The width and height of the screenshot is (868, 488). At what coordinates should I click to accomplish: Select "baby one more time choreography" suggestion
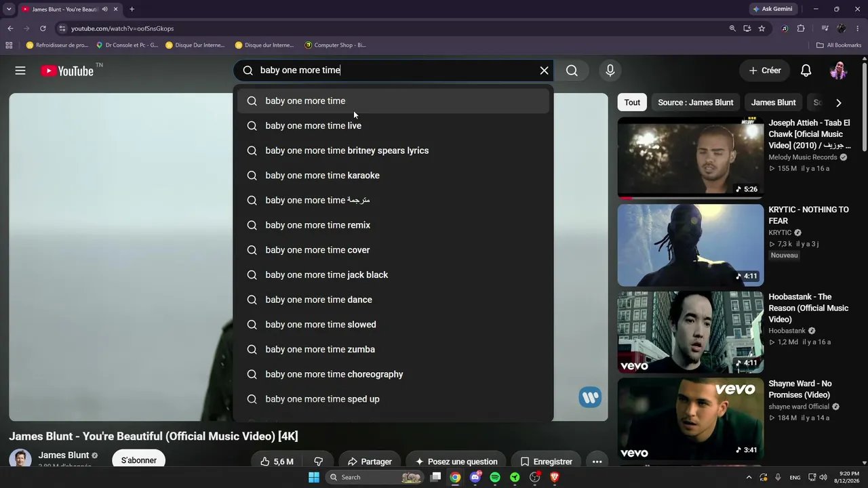point(393,374)
